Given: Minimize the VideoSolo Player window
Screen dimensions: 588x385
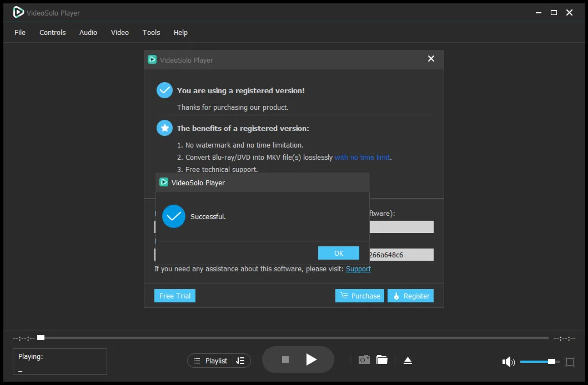Looking at the screenshot, I should pos(539,13).
